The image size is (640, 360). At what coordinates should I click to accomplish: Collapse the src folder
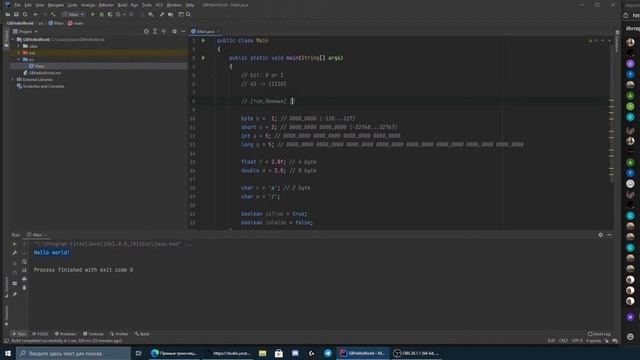(x=19, y=60)
